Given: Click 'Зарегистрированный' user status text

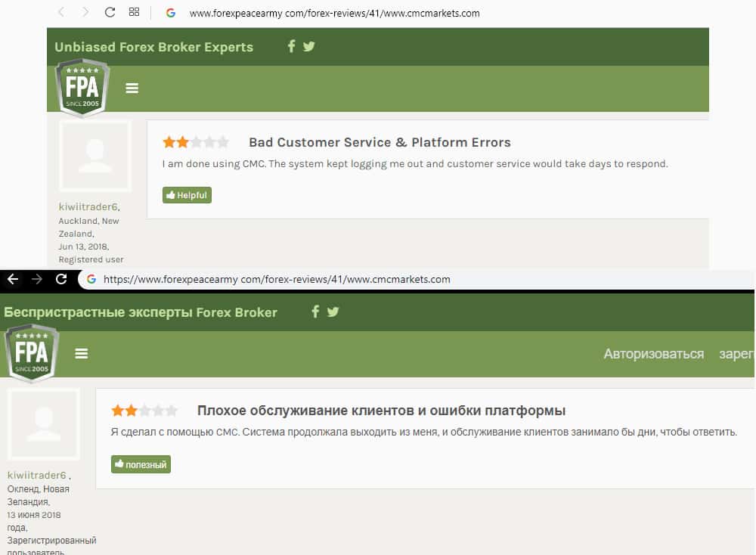Looking at the screenshot, I should [x=51, y=541].
